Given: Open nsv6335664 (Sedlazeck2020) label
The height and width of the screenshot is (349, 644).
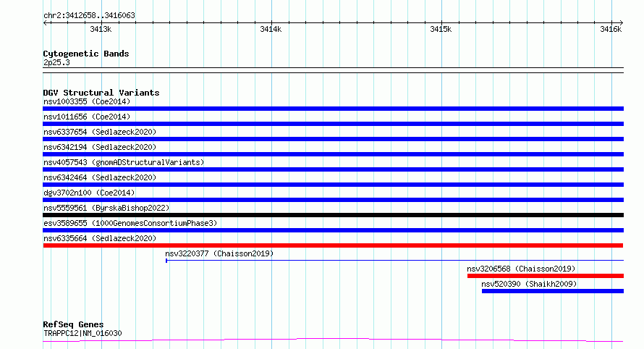Looking at the screenshot, I should 100,238.
